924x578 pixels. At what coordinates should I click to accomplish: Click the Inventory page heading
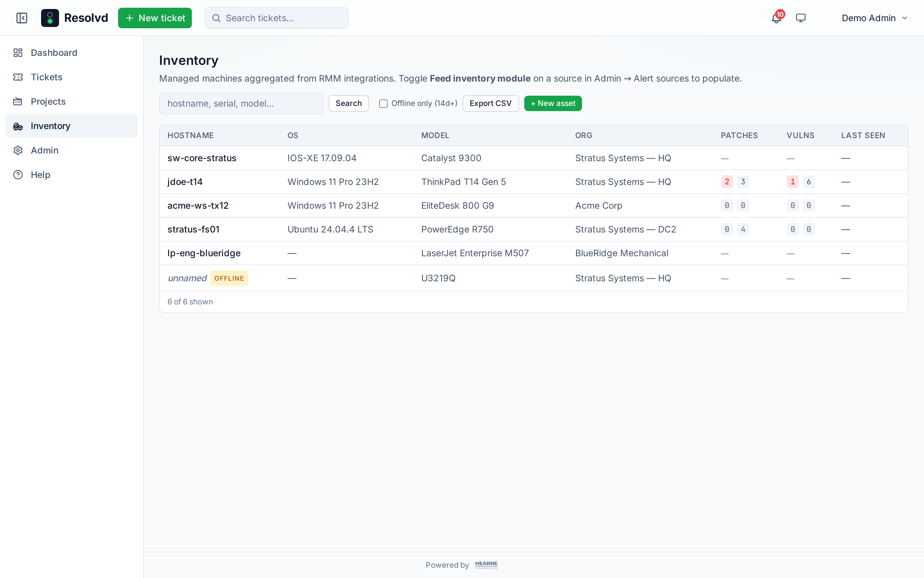pos(189,60)
